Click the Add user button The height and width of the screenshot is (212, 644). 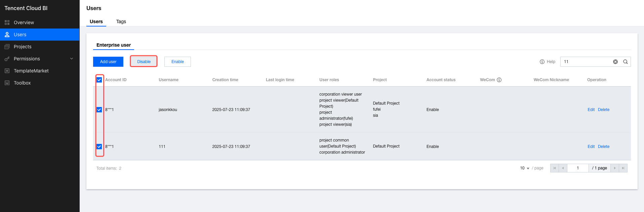[x=108, y=62]
